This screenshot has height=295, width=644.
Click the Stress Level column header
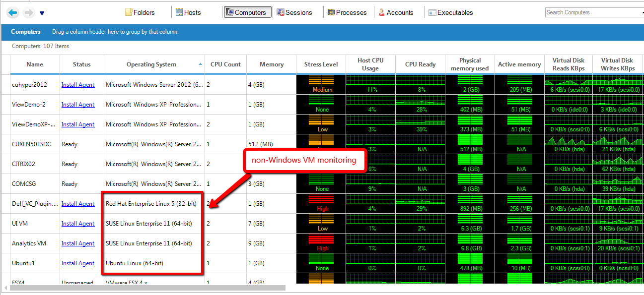[x=321, y=64]
